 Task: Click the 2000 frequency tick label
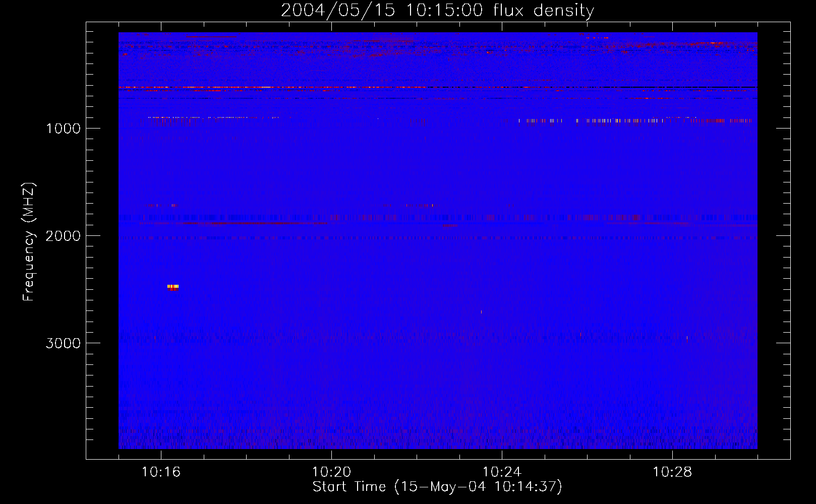(x=63, y=236)
